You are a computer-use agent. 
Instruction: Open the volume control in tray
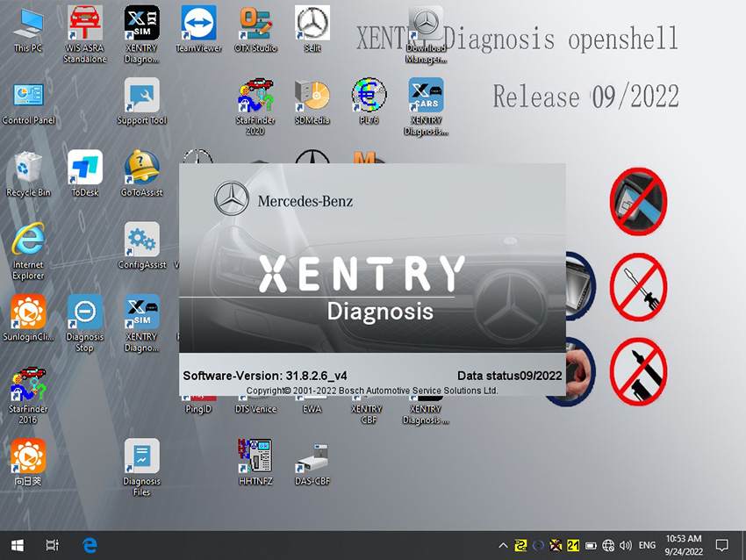626,546
